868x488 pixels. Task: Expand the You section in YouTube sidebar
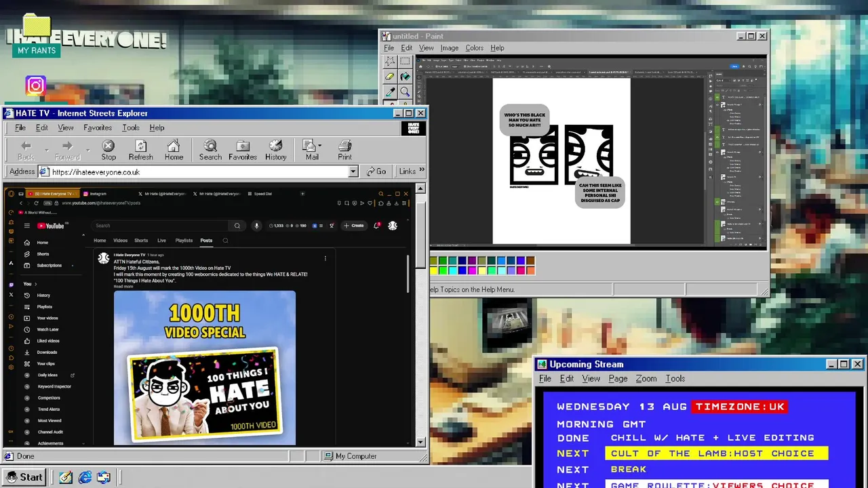pyautogui.click(x=31, y=284)
